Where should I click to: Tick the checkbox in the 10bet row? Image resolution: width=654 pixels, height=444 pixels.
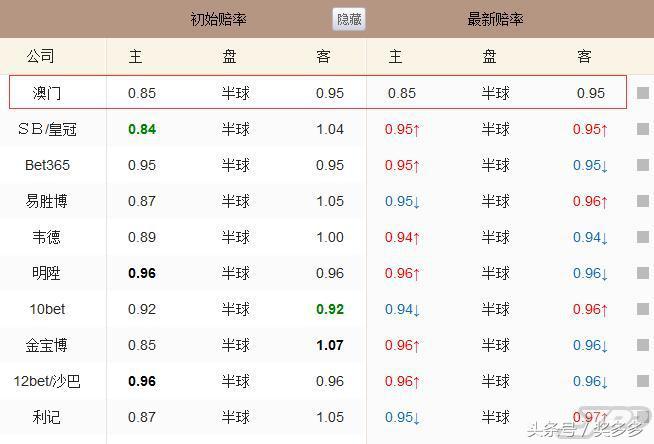643,309
